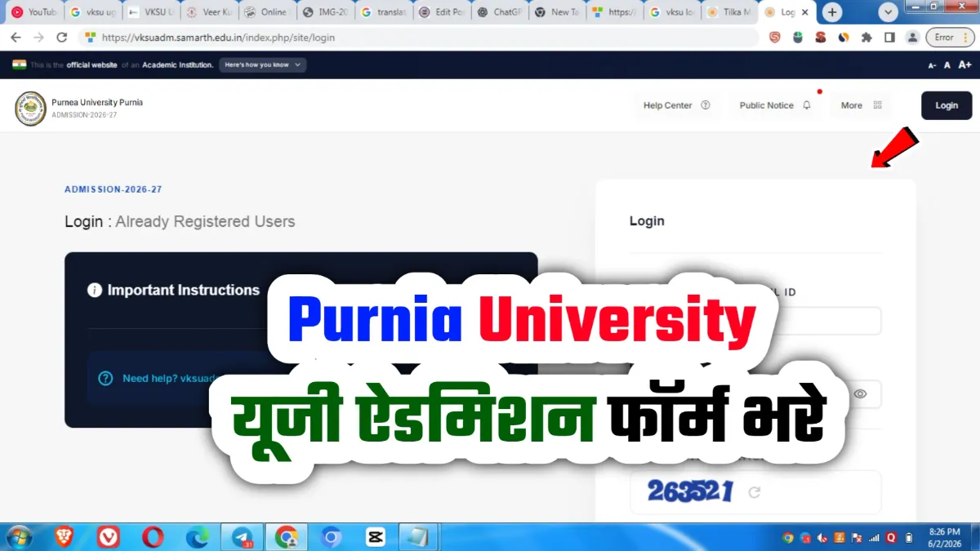Image resolution: width=980 pixels, height=551 pixels.
Task: Open Public Notice link
Action: [775, 105]
